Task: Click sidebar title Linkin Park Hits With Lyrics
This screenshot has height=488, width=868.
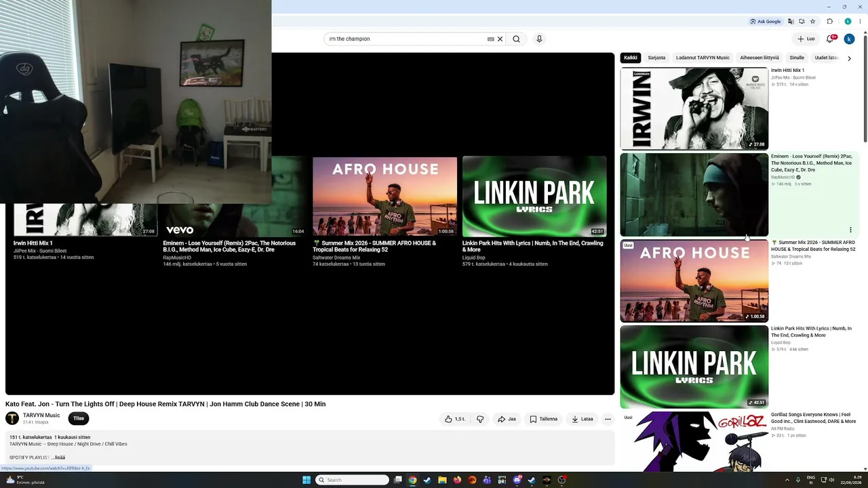Action: (811, 332)
